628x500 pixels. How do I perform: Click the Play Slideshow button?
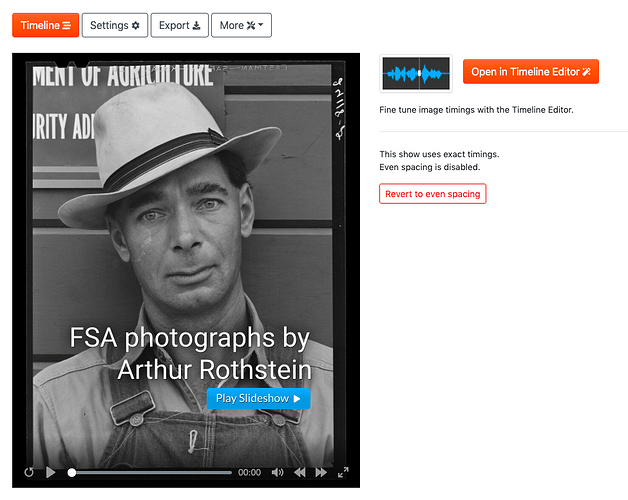point(258,398)
